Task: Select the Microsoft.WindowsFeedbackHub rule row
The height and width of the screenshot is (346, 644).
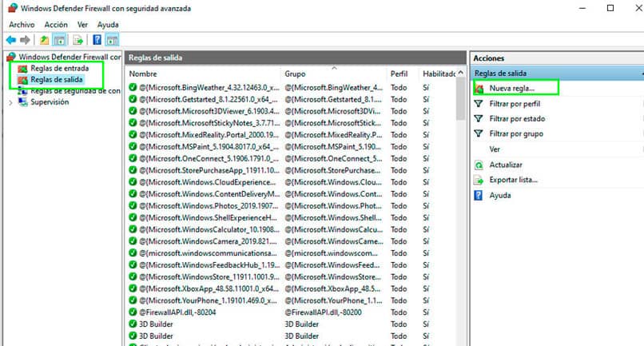Action: point(292,265)
